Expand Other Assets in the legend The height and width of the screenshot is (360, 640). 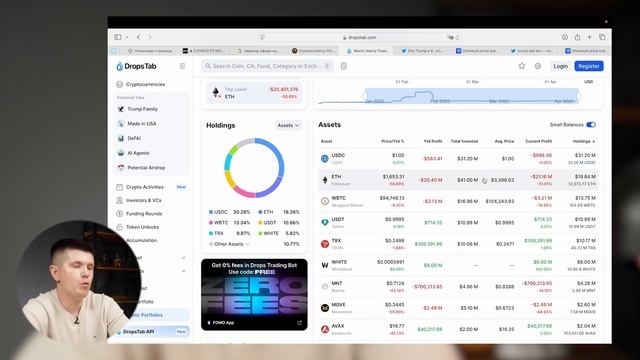(229, 244)
